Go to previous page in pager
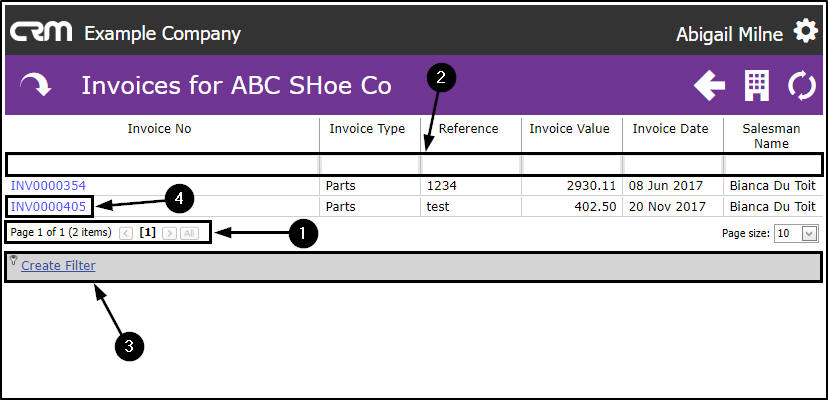The image size is (828, 400). [x=126, y=233]
